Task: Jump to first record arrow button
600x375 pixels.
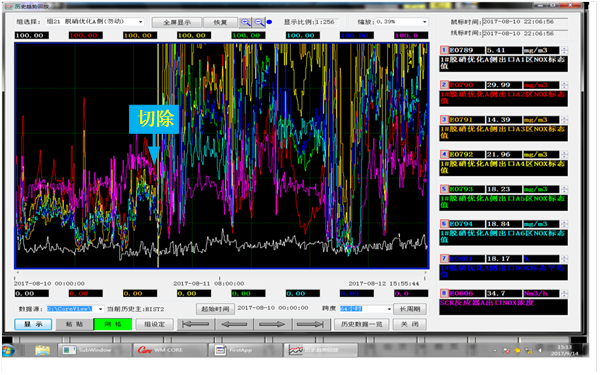Action: (196, 325)
